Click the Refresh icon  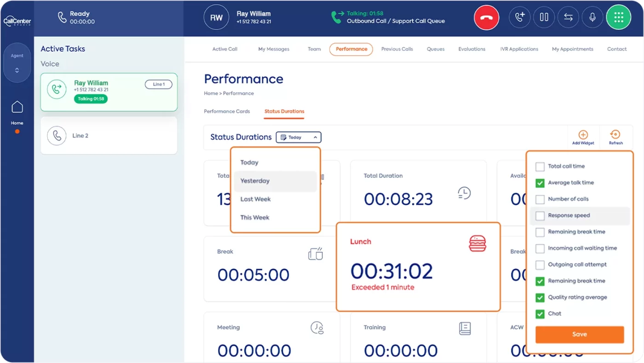click(615, 135)
